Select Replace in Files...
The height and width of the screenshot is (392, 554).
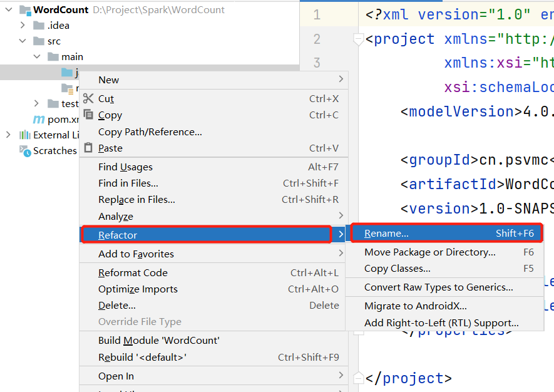click(213, 200)
